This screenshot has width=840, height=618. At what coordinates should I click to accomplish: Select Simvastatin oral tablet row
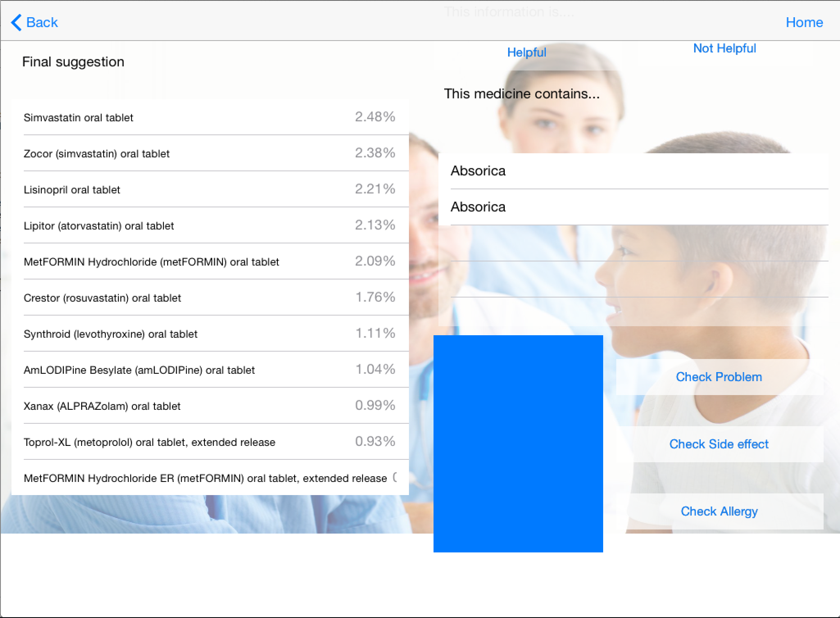tap(210, 118)
